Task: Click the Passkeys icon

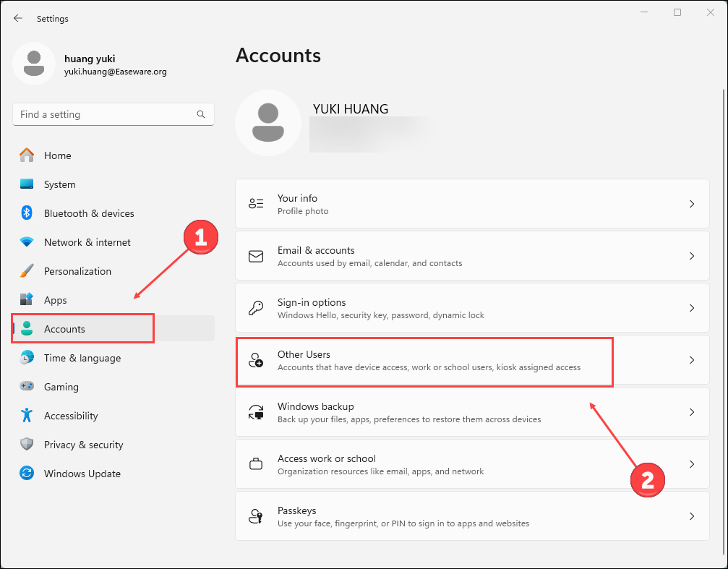Action: [x=256, y=516]
